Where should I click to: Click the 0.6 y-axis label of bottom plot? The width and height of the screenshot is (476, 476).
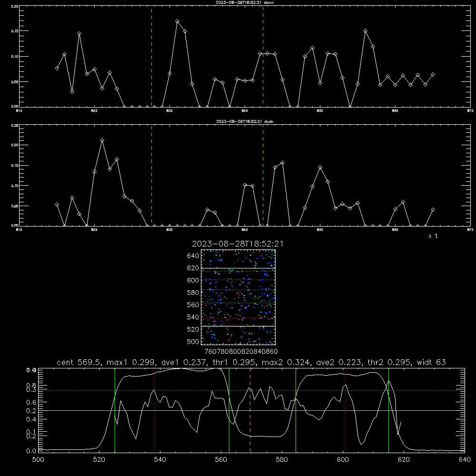tap(31, 402)
